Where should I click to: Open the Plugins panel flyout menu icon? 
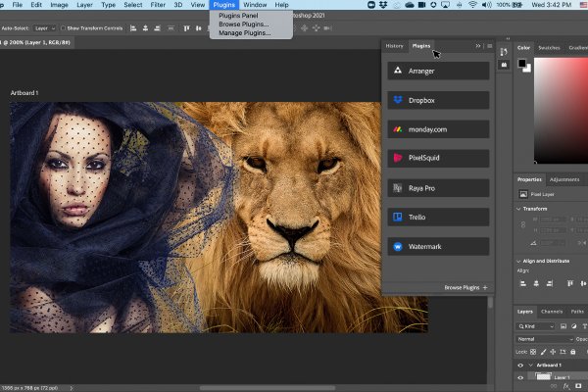[x=489, y=46]
